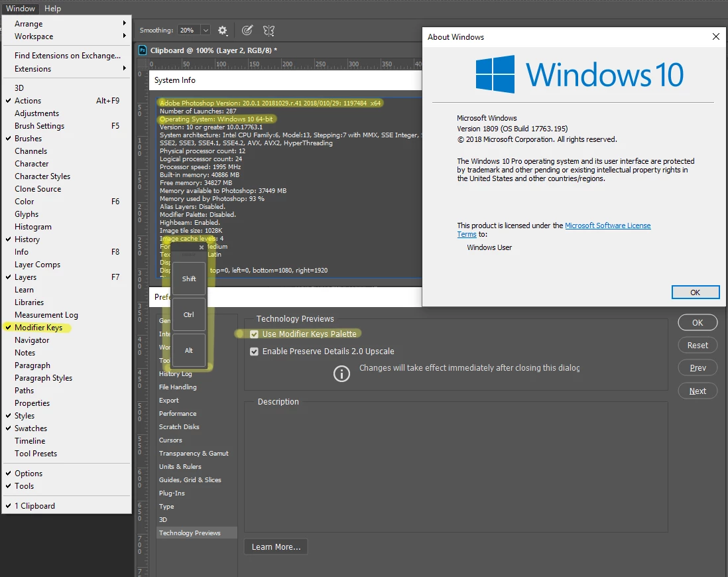Close the About Windows dialog with X
The width and height of the screenshot is (728, 577).
click(x=716, y=36)
